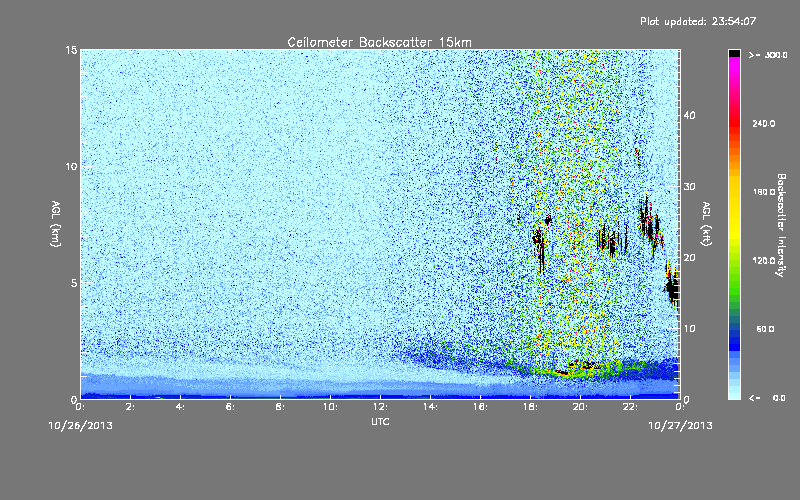Click the '18:' hour tick label
Viewport: 800px width, 500px height.
point(531,407)
